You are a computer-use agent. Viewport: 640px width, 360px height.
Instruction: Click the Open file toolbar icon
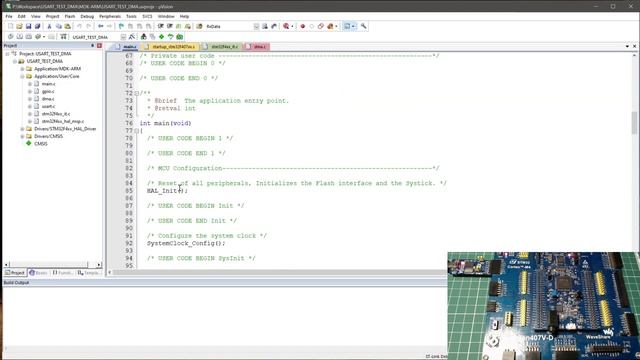coord(19,26)
